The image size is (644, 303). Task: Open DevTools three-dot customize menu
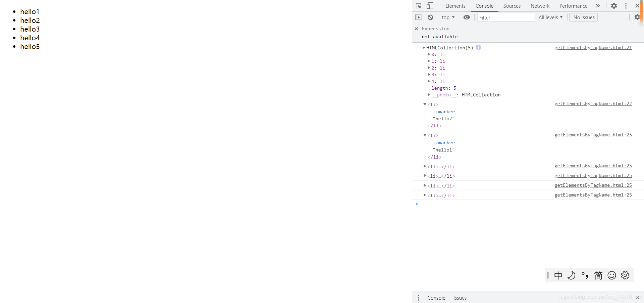(x=626, y=6)
